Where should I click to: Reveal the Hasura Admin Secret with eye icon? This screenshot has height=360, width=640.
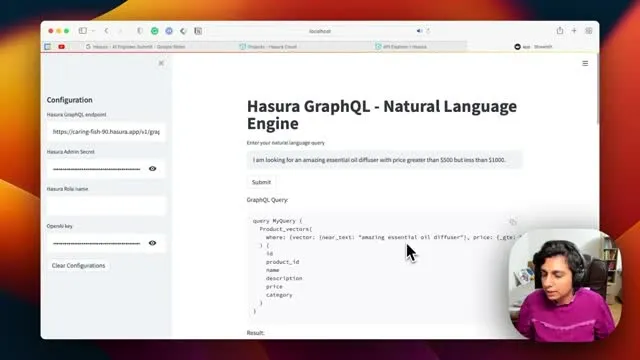[153, 169]
